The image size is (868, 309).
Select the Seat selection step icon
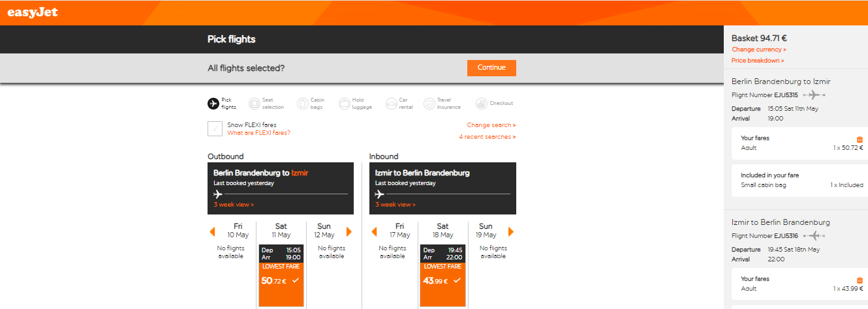tap(254, 103)
